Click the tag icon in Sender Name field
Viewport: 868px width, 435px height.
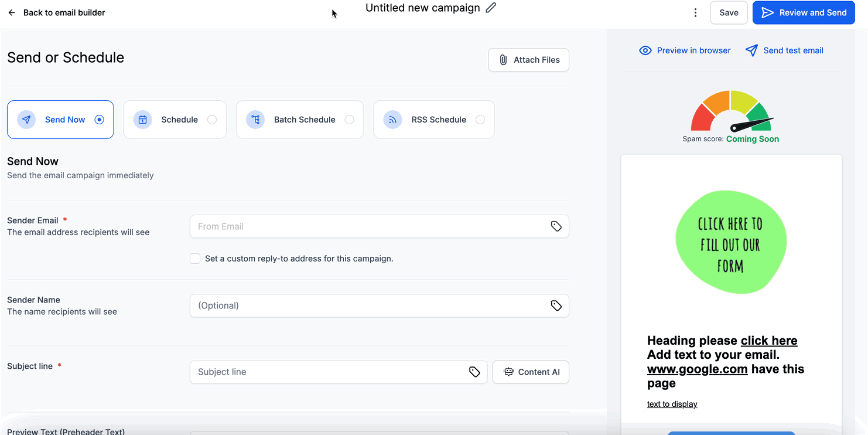click(556, 305)
